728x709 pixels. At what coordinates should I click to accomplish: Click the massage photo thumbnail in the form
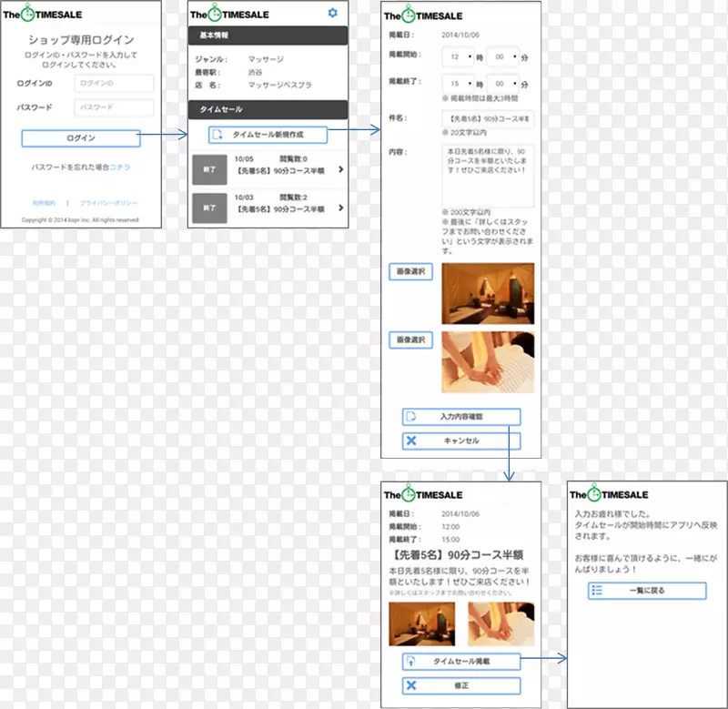pos(488,362)
